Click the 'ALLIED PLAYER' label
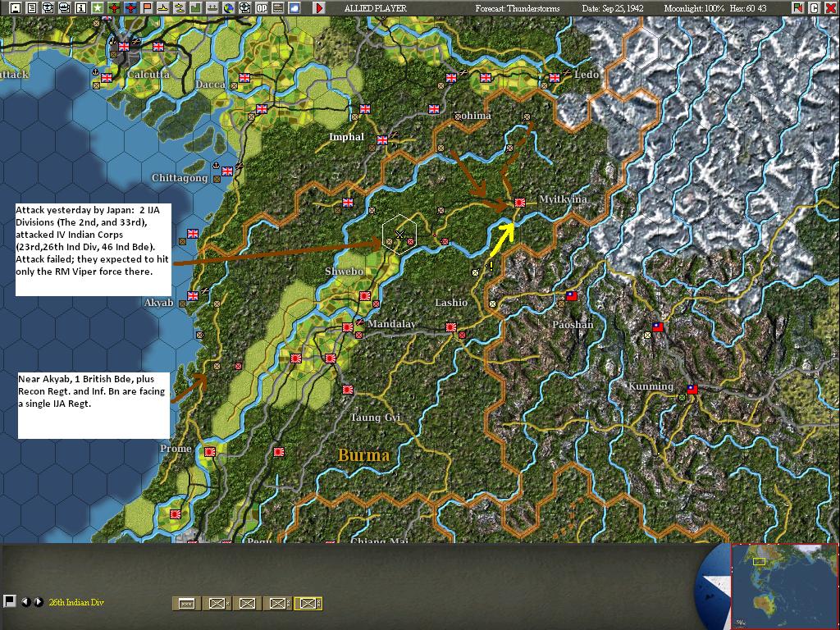 tap(375, 8)
